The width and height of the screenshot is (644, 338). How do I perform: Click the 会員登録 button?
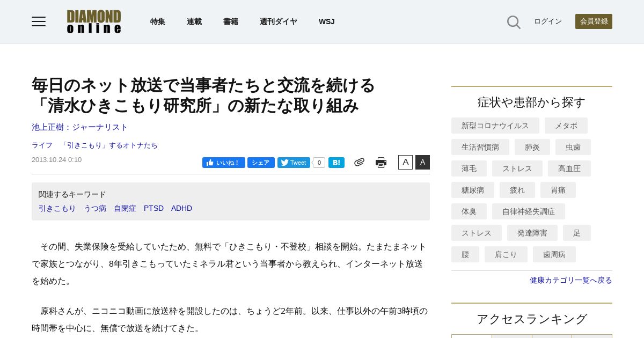594,21
